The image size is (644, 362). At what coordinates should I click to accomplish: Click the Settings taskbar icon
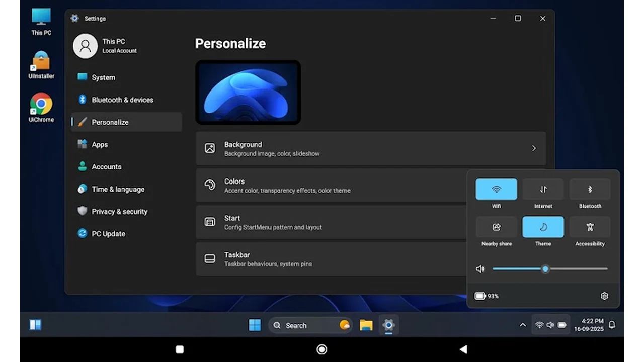tap(388, 325)
